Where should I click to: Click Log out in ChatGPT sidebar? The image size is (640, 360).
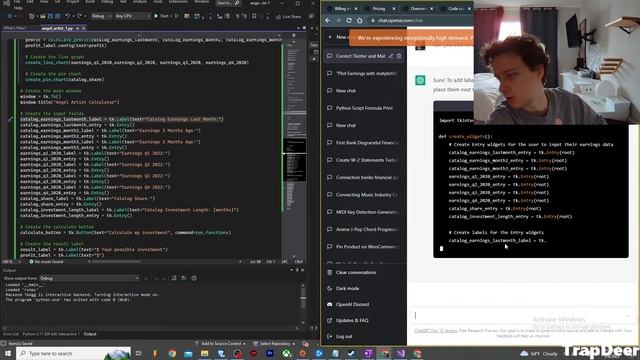(x=344, y=336)
